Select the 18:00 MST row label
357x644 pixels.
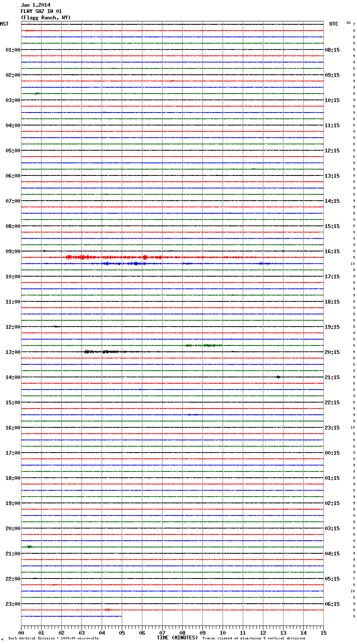[x=13, y=478]
